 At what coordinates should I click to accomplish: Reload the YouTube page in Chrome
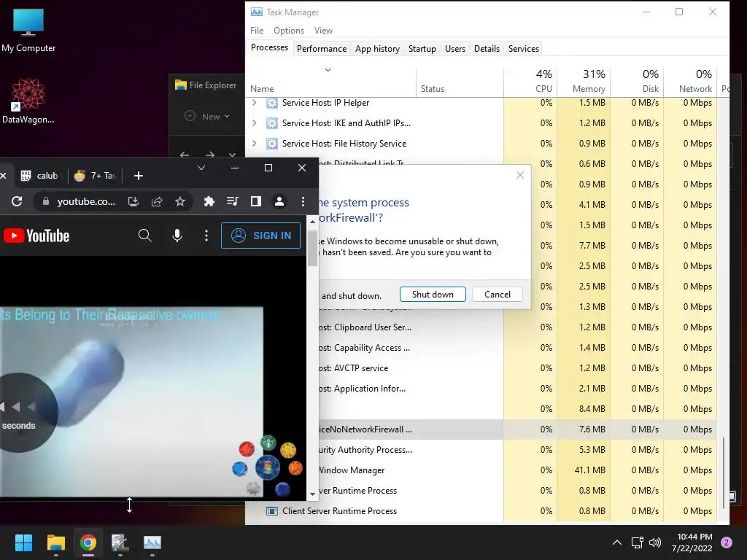[18, 201]
